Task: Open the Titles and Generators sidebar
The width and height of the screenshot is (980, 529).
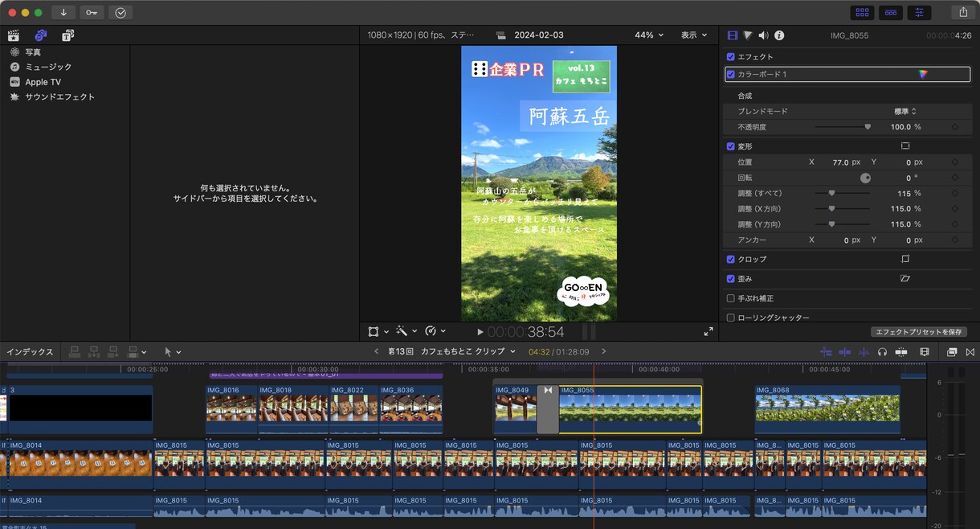Action: tap(67, 35)
